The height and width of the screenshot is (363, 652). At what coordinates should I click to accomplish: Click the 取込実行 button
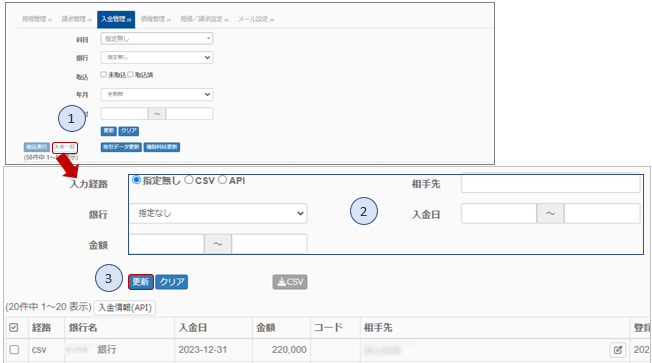(37, 147)
